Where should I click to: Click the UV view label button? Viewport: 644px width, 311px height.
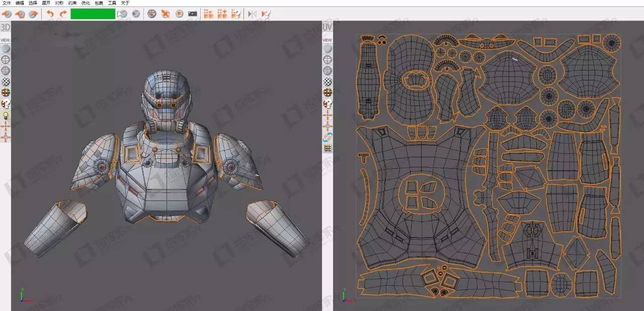328,27
